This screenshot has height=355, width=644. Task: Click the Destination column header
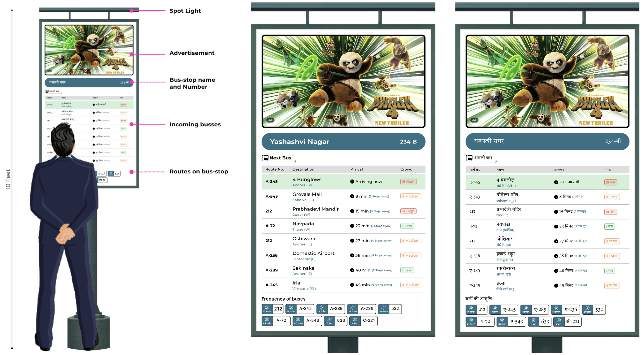303,169
